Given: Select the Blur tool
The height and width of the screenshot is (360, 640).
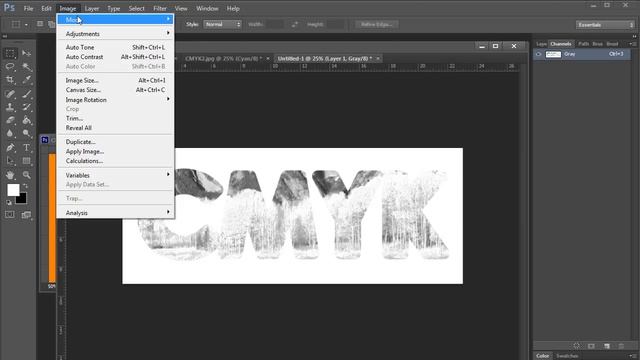Looking at the screenshot, I should click(x=10, y=133).
